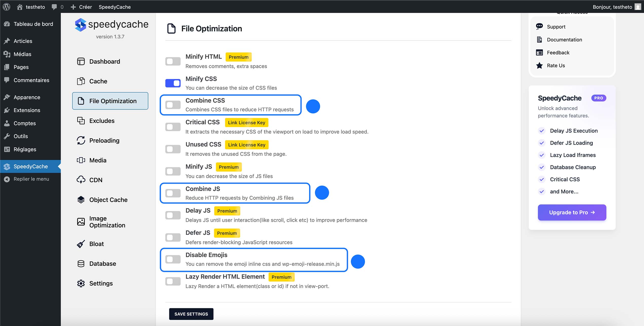This screenshot has width=644, height=326.
Task: Select the Cache page icon in SpeedyCache sidebar
Action: point(81,81)
